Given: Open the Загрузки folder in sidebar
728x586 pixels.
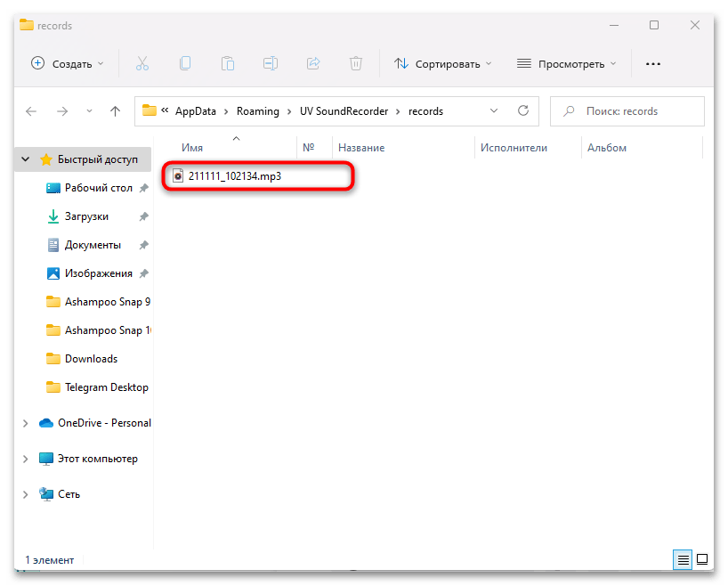Looking at the screenshot, I should [x=86, y=216].
